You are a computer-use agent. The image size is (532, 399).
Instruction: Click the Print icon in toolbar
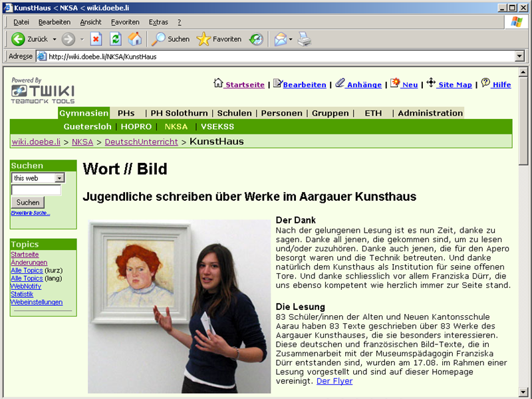(x=304, y=39)
